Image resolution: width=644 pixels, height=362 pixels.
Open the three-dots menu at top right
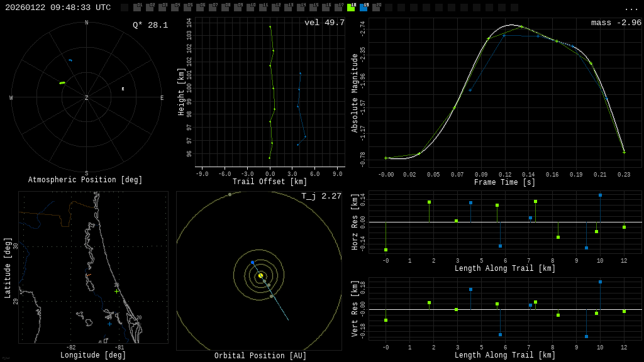coord(631,8)
